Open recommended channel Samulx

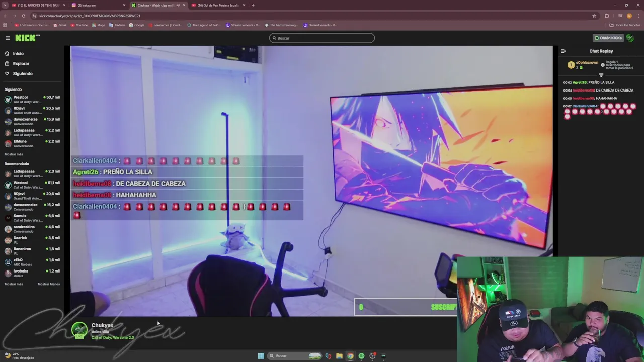32,218
